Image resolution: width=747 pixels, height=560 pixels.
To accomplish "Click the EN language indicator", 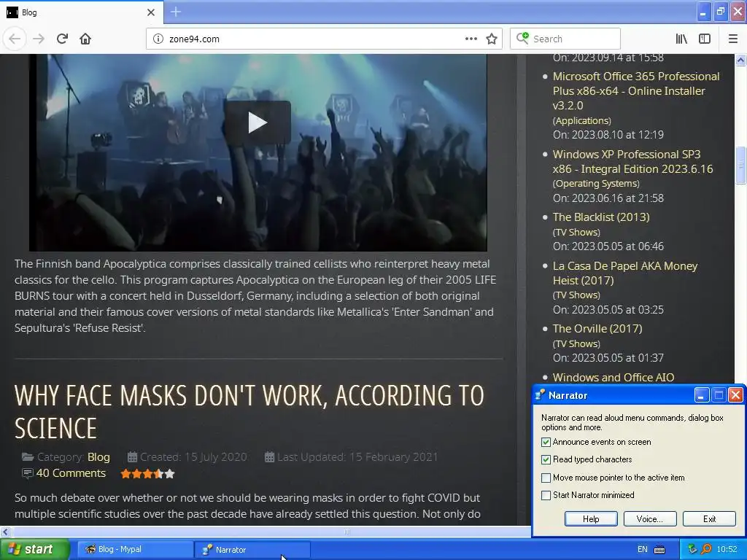I will [x=642, y=549].
